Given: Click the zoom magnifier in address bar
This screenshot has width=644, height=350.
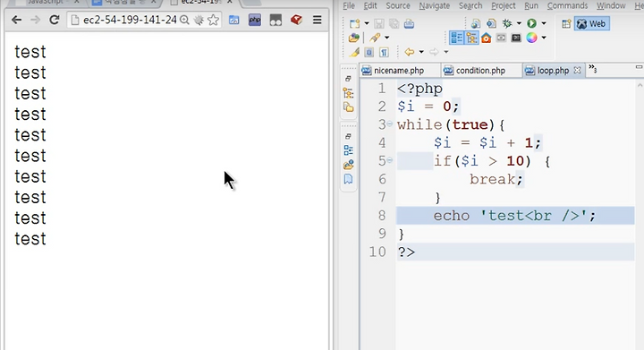Looking at the screenshot, I should click(184, 20).
